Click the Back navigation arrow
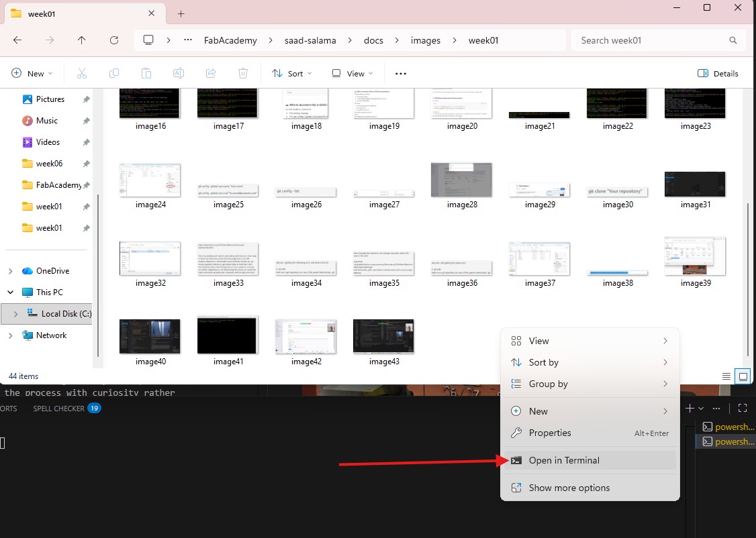The image size is (756, 538). click(17, 40)
